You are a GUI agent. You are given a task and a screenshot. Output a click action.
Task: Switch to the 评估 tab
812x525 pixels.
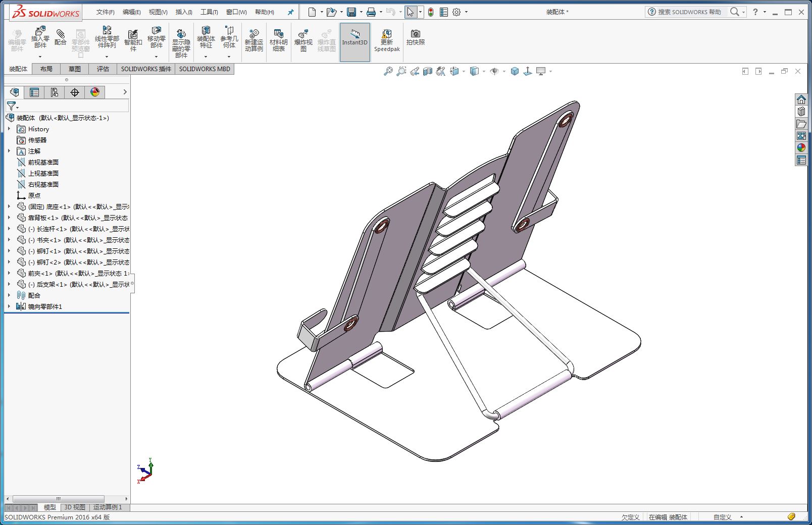[103, 69]
